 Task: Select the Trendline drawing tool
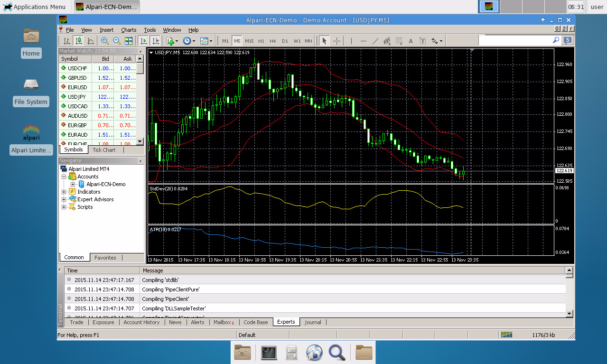click(x=375, y=41)
